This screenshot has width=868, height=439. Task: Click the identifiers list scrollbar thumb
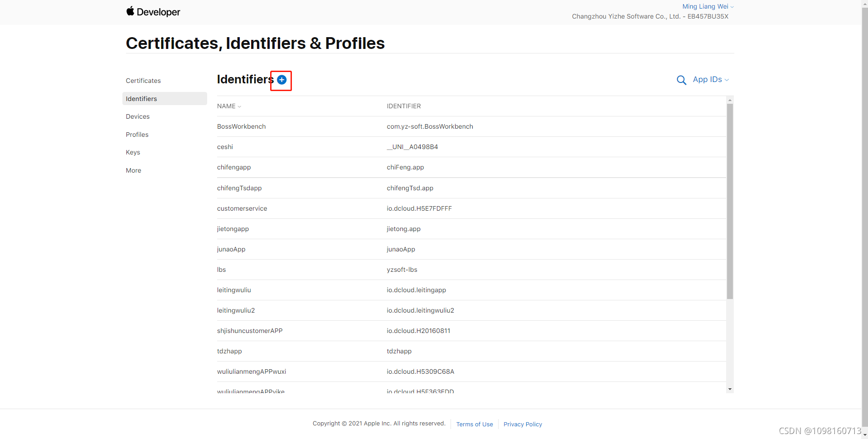pyautogui.click(x=730, y=201)
